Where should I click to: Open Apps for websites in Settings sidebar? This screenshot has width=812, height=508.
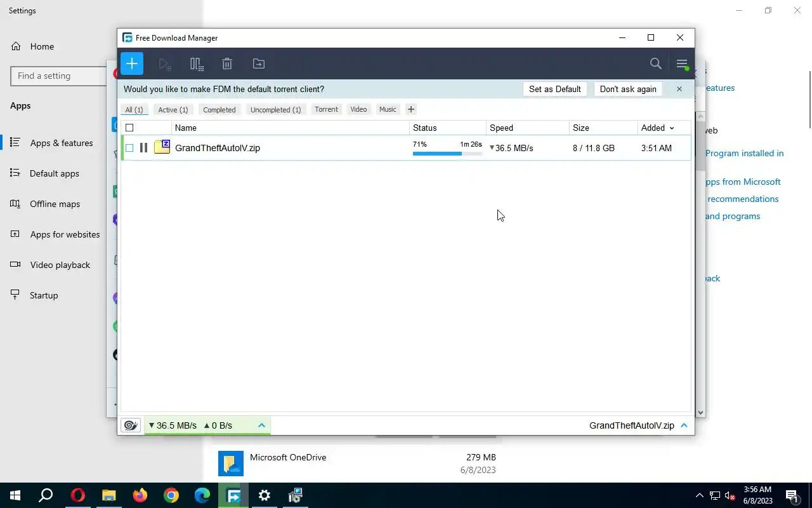coord(65,234)
